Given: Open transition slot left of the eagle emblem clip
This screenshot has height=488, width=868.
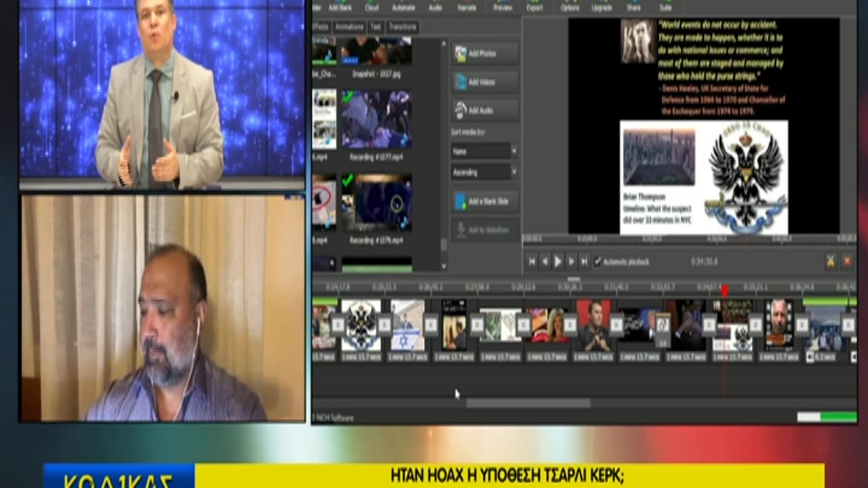Looking at the screenshot, I should 338,325.
